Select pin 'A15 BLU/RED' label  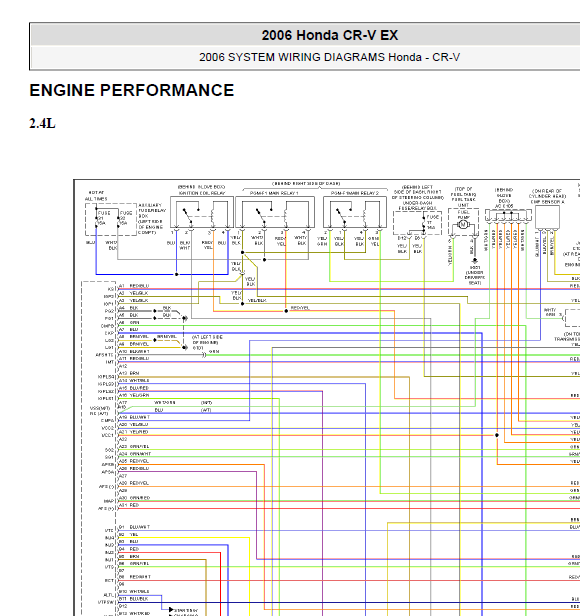click(134, 388)
